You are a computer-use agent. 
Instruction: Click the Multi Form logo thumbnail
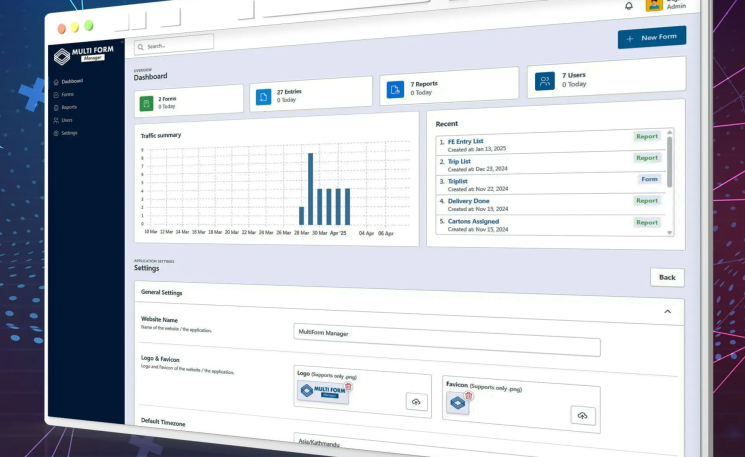click(x=323, y=393)
